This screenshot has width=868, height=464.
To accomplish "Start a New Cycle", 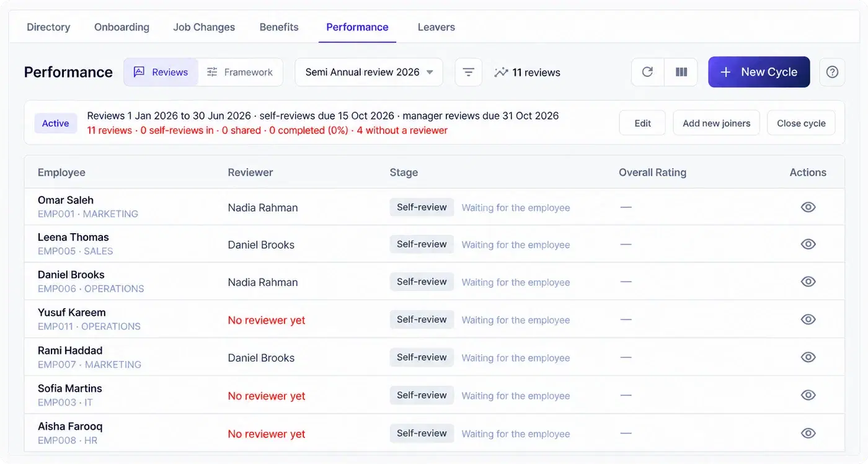I will pyautogui.click(x=759, y=72).
